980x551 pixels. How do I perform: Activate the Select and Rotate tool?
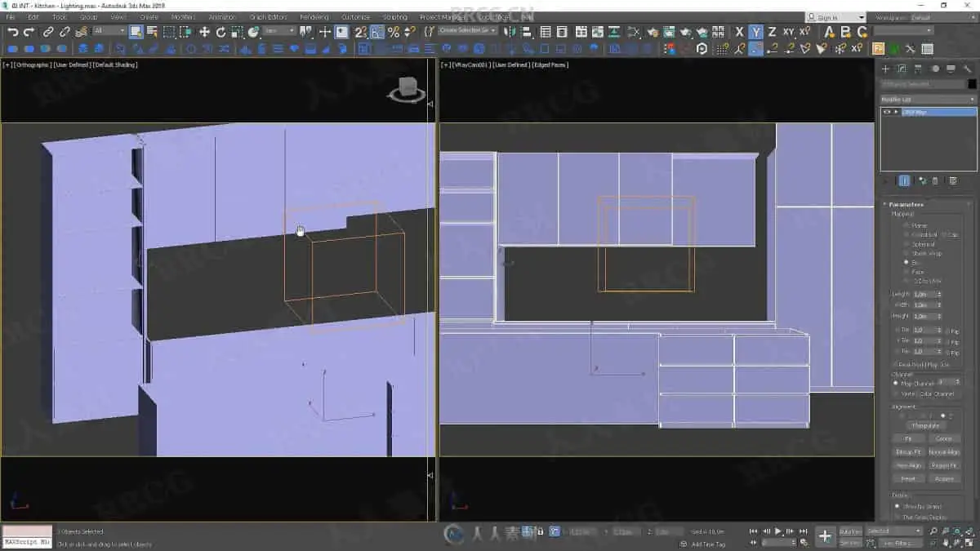coord(220,32)
